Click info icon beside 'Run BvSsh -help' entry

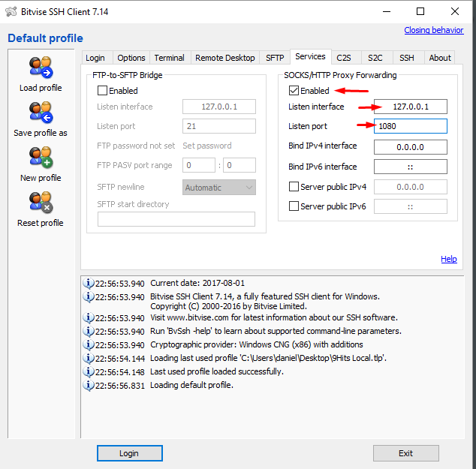tap(89, 331)
